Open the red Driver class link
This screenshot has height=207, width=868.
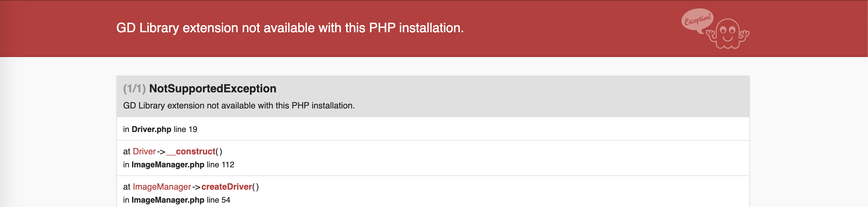pos(144,151)
